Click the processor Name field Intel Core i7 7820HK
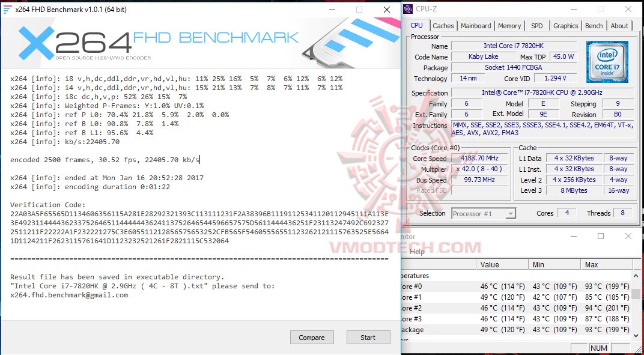Viewport: 644px width, 355px height. tap(514, 46)
